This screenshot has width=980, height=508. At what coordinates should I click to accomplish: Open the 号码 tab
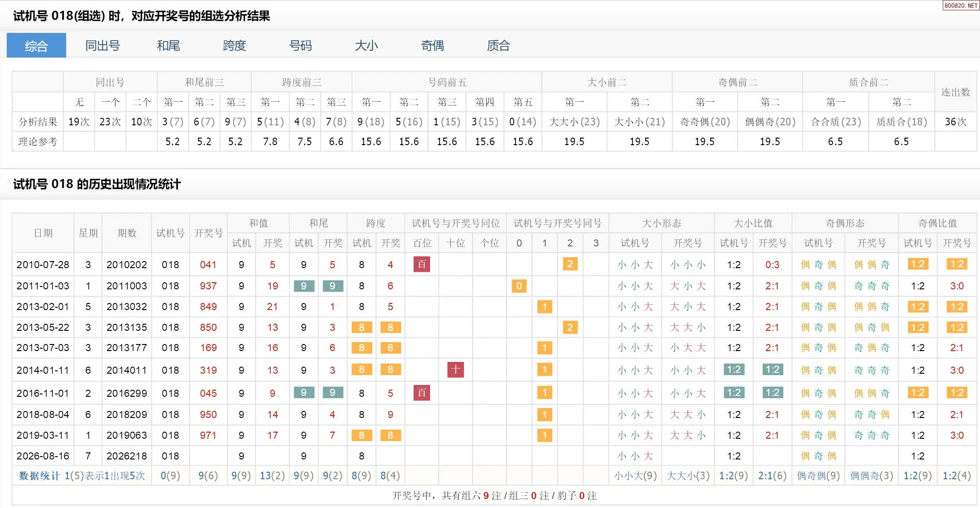click(x=300, y=46)
